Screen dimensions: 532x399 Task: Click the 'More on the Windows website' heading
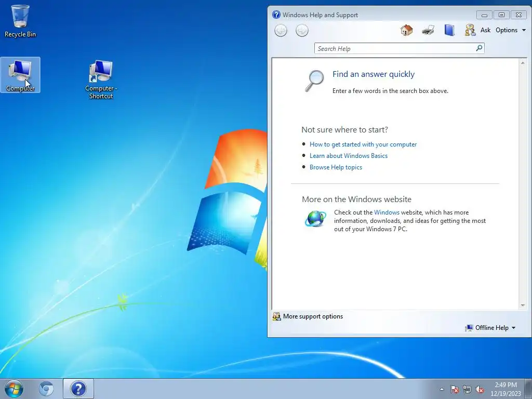[x=356, y=199]
